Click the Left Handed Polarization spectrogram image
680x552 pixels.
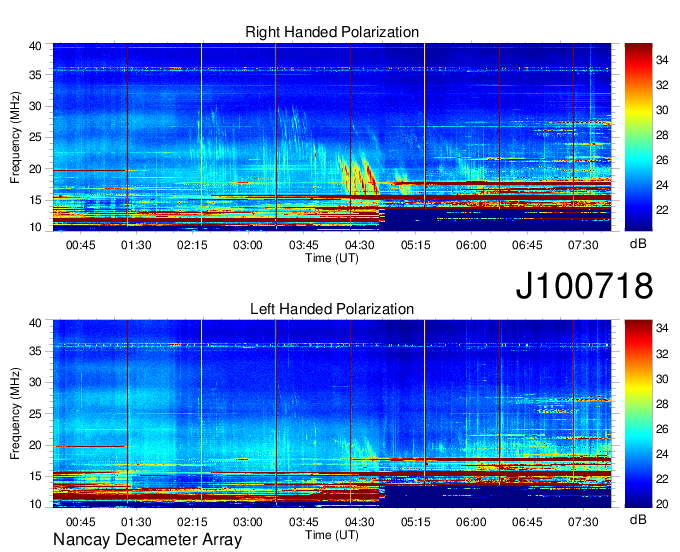(x=332, y=414)
